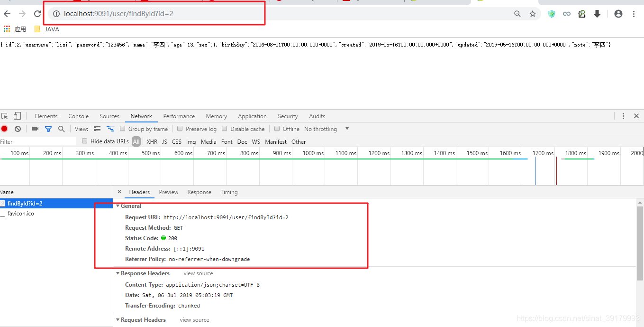
Task: Open the Memory panel
Action: coord(216,116)
